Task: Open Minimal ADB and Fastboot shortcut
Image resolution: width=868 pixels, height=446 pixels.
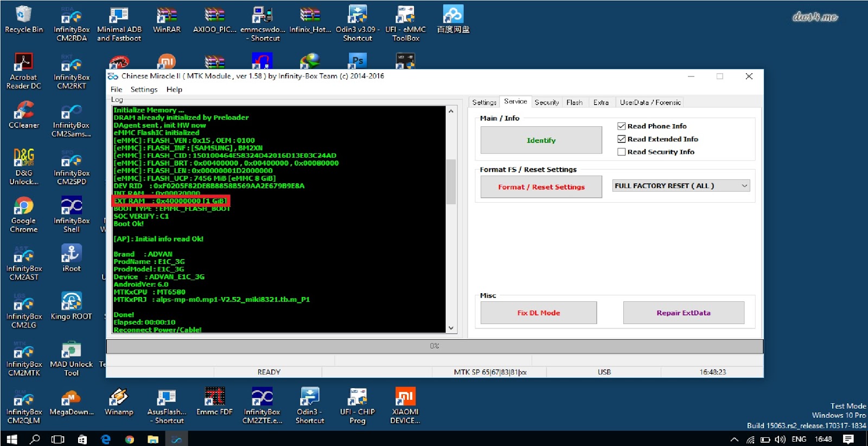Action: click(x=119, y=24)
